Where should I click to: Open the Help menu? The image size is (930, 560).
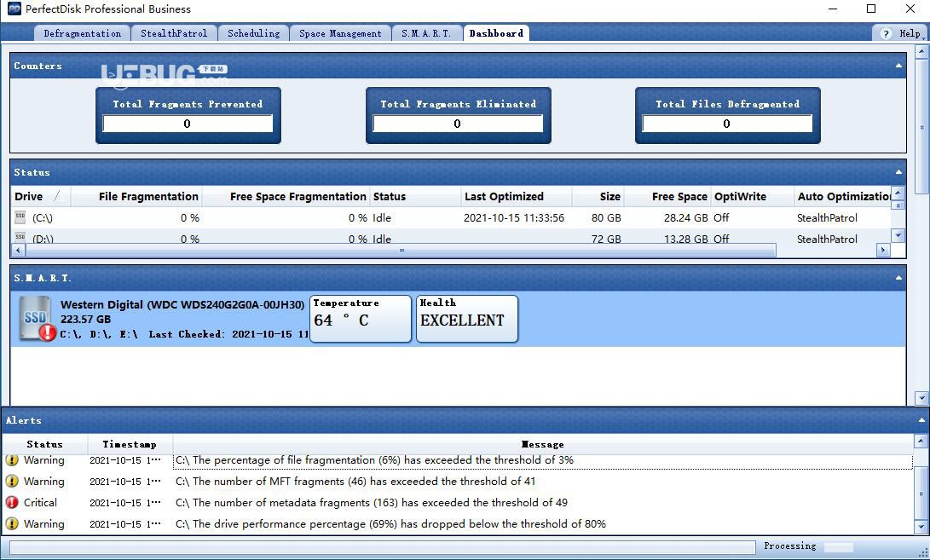point(910,34)
